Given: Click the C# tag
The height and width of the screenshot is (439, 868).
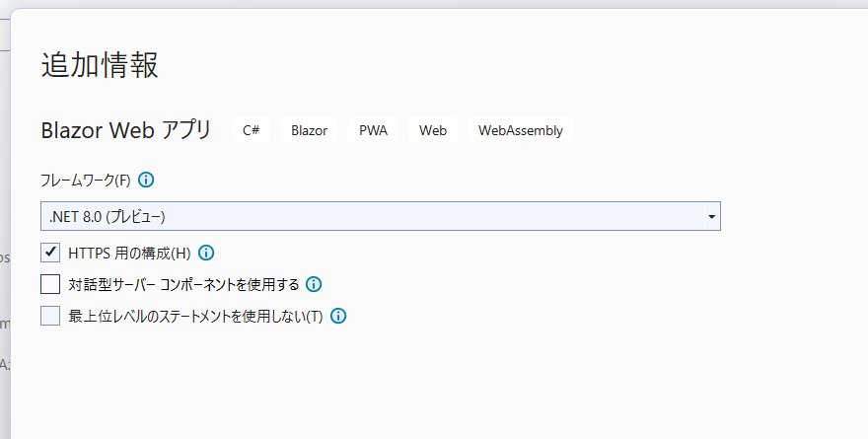Looking at the screenshot, I should point(251,130).
